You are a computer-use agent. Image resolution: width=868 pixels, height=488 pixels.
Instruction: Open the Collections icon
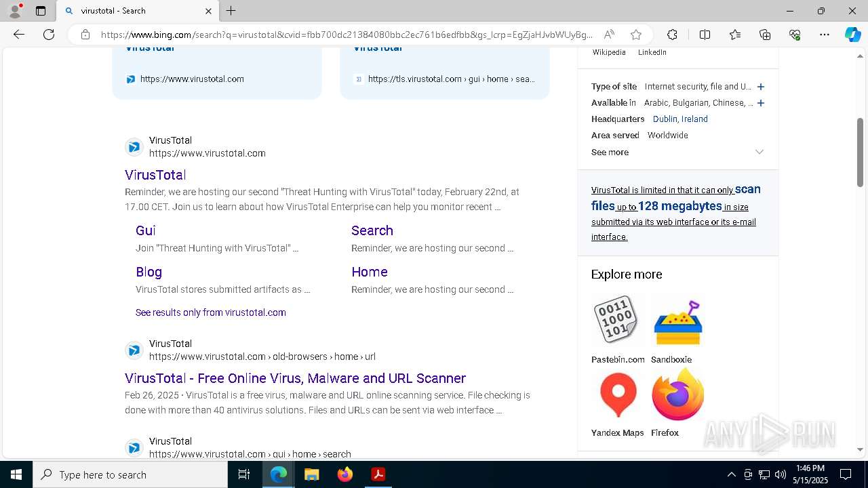coord(765,35)
